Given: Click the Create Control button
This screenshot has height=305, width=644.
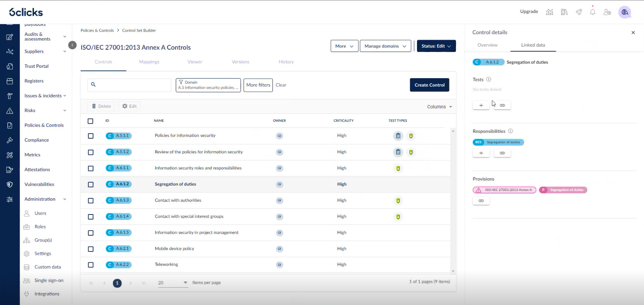Looking at the screenshot, I should coord(429,85).
